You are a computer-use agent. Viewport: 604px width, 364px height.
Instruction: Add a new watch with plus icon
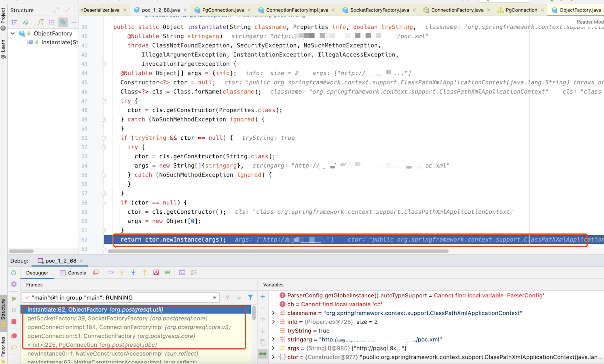click(x=263, y=297)
